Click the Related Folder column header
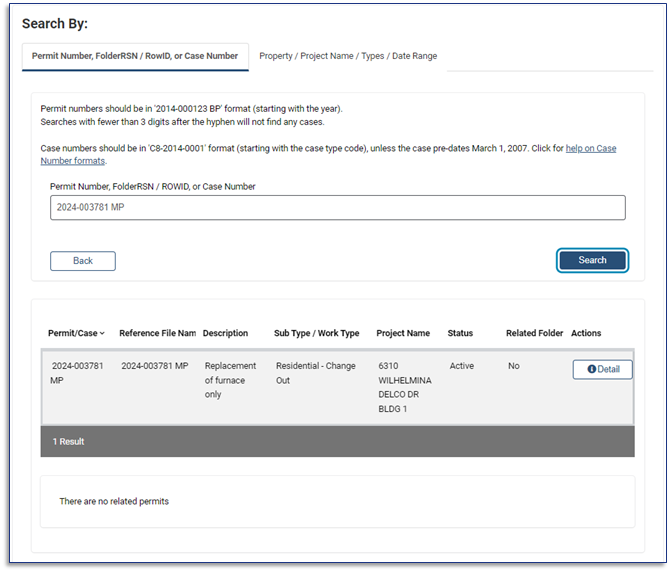Screen dimensions: 670x572 [x=534, y=333]
